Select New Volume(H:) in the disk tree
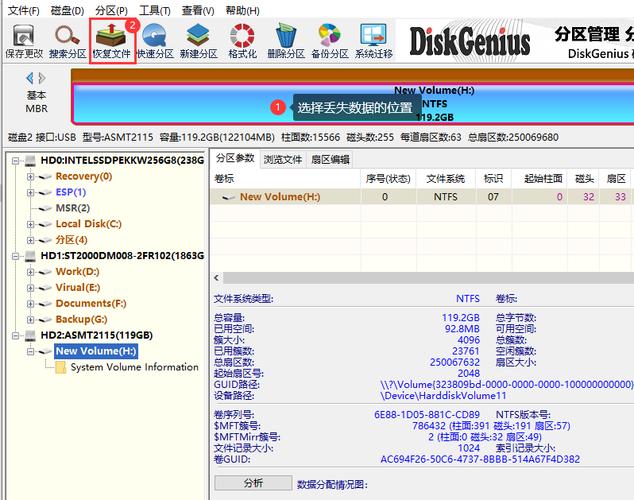 click(96, 351)
